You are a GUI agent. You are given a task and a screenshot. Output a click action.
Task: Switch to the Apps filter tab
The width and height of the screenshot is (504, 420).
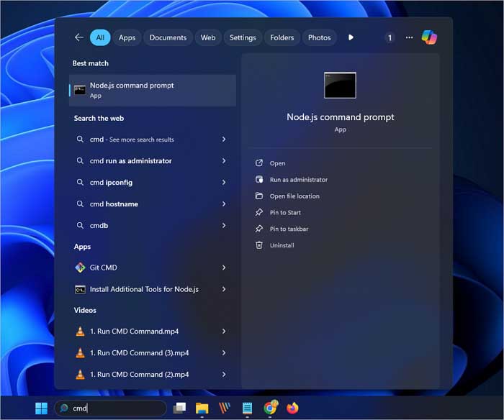pyautogui.click(x=127, y=37)
